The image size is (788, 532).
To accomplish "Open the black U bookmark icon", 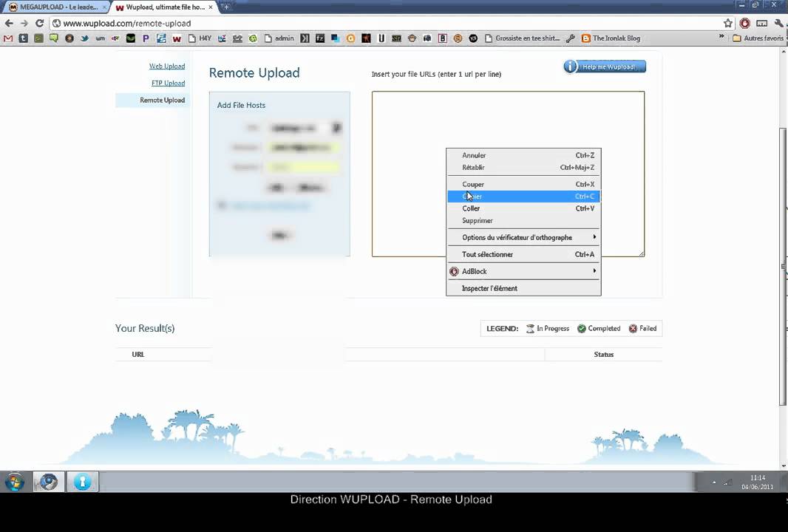I will tap(381, 38).
